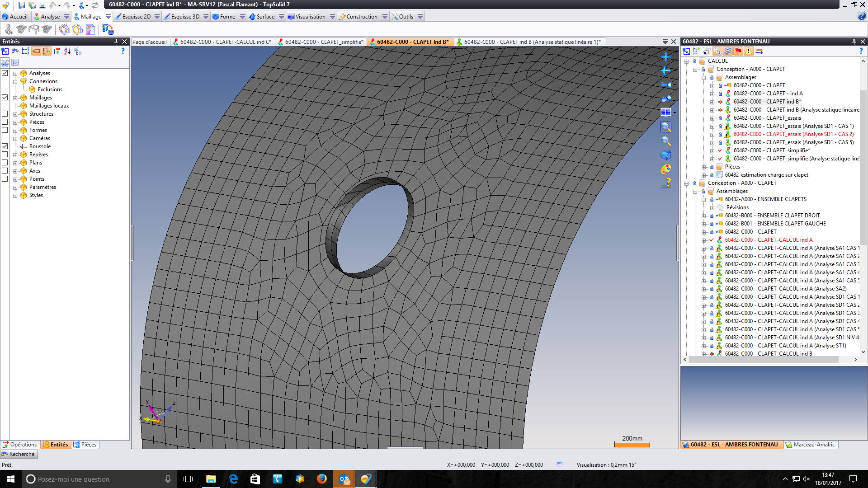Viewport: 868px width, 488px height.
Task: Click the Cortana search box in taskbar
Action: point(99,479)
